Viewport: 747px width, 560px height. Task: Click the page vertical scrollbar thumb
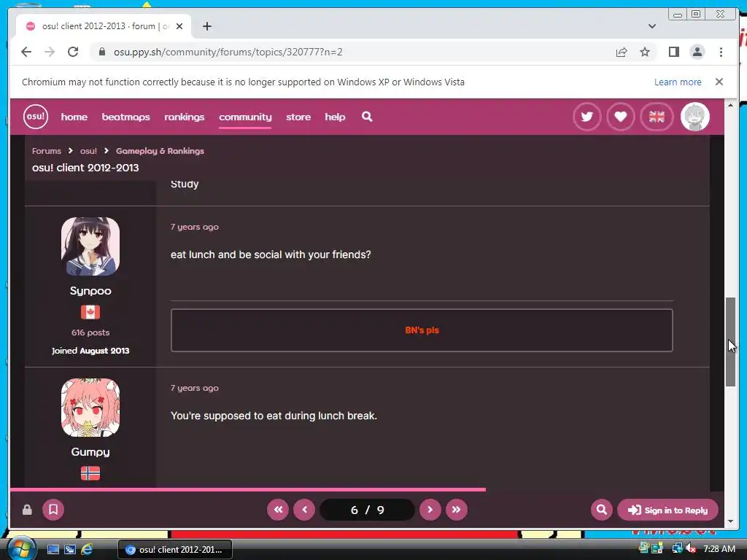[731, 342]
